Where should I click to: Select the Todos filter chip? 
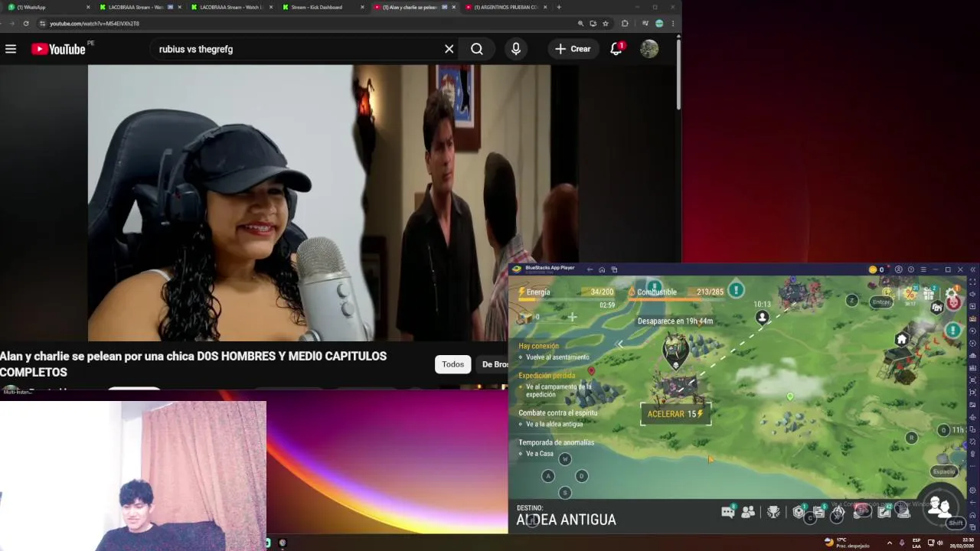click(x=452, y=364)
